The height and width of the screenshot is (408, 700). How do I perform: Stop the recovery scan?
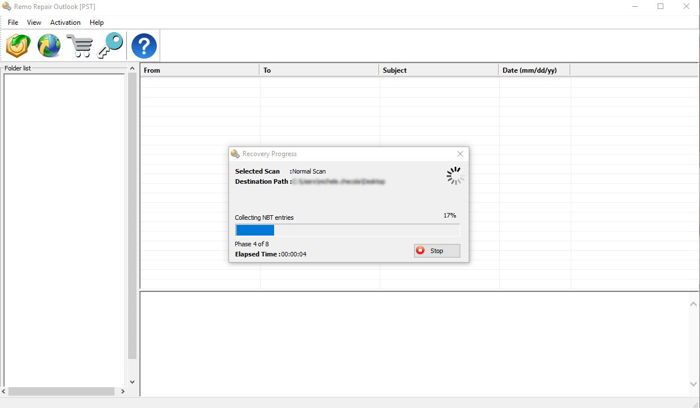[x=437, y=251]
